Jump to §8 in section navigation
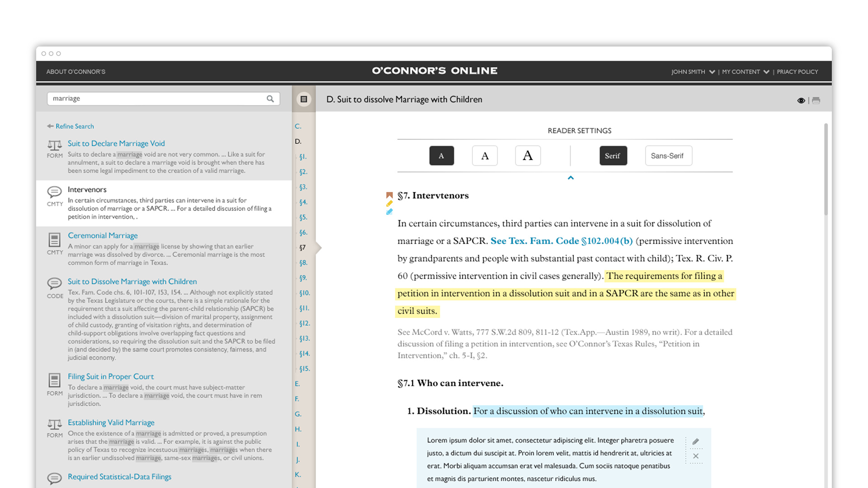This screenshot has width=868, height=488. pyautogui.click(x=303, y=263)
